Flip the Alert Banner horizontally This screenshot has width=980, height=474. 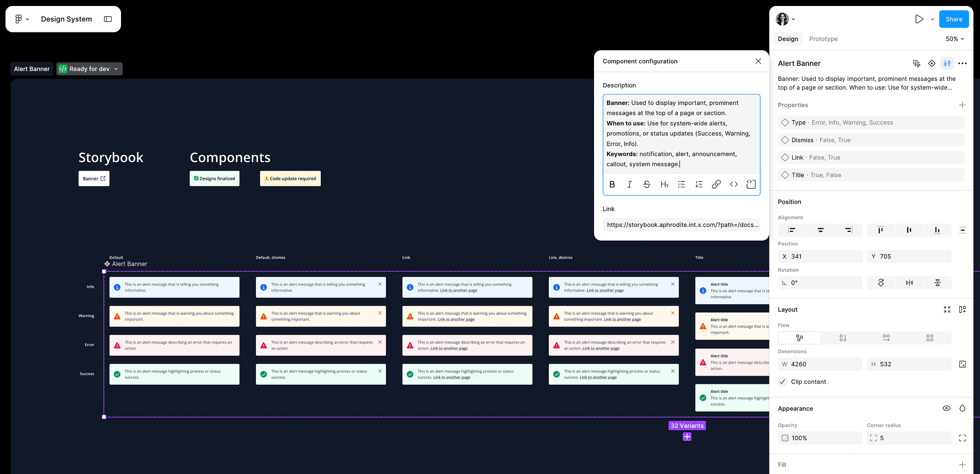(x=909, y=282)
